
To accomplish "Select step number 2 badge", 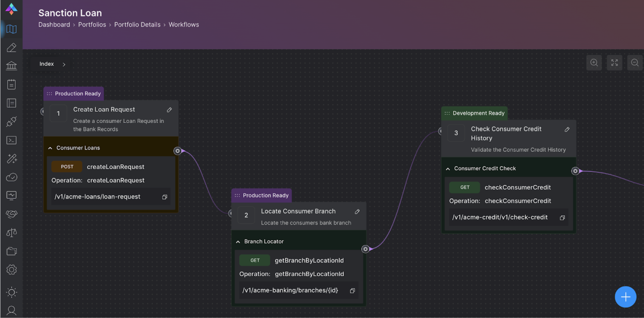I will pyautogui.click(x=246, y=215).
